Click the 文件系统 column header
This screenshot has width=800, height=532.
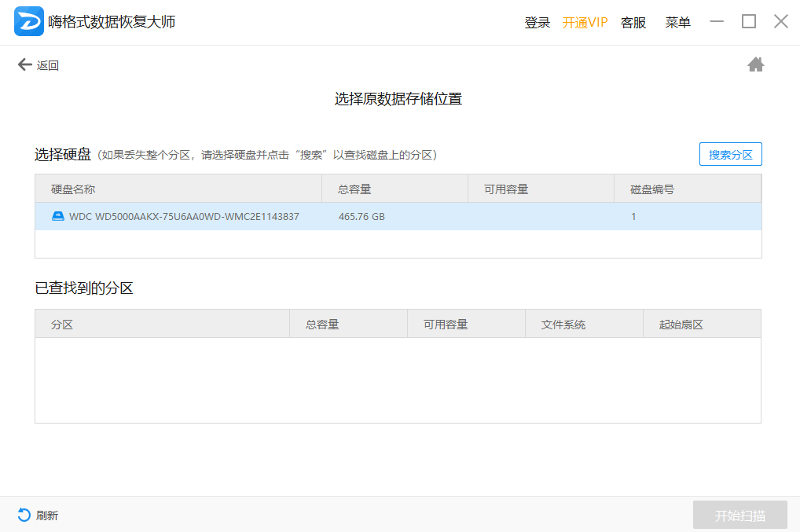pos(563,324)
